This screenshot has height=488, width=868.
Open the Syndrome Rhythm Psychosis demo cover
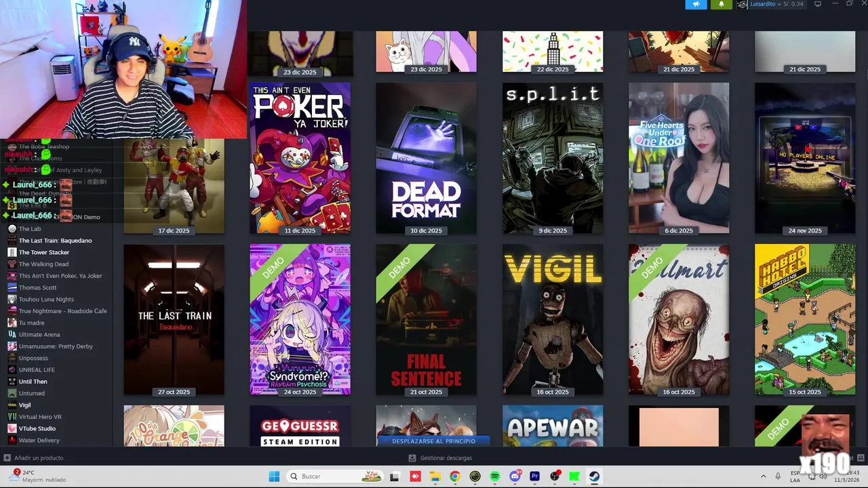point(300,320)
